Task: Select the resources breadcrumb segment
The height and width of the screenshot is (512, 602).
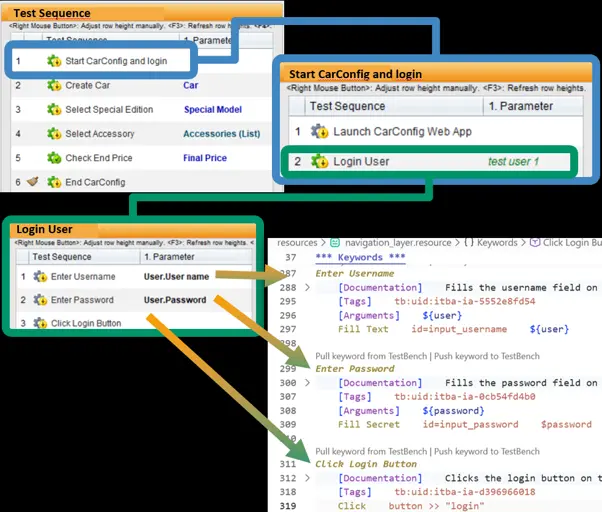Action: (297, 243)
